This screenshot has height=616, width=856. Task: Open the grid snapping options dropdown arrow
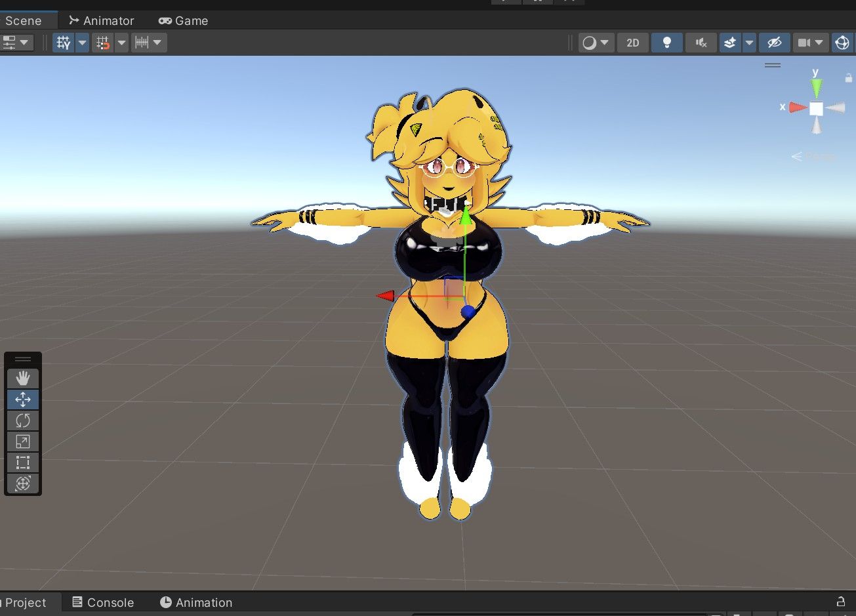coord(121,43)
